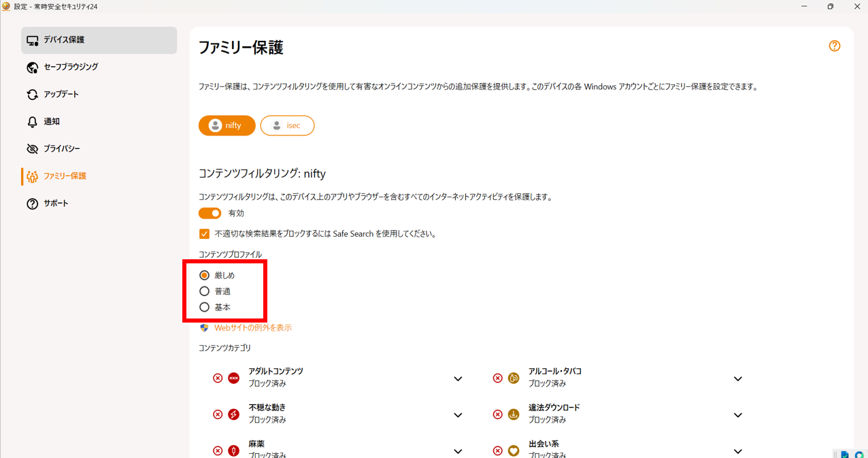Screen dimensions: 868x458
Task: Enable the コンテンツフィルタリング toggle
Action: pos(210,212)
